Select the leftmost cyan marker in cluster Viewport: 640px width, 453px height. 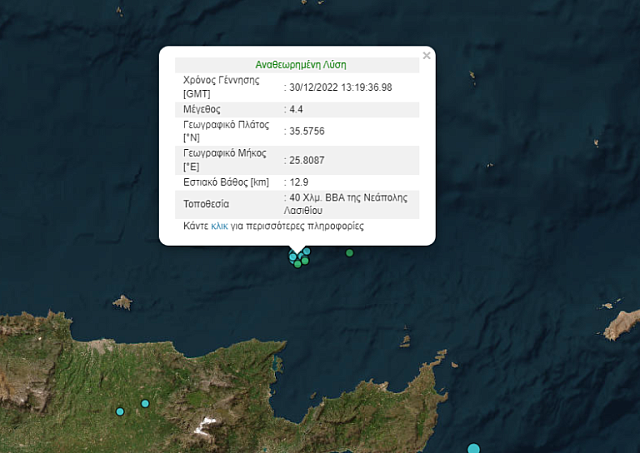pyautogui.click(x=293, y=257)
